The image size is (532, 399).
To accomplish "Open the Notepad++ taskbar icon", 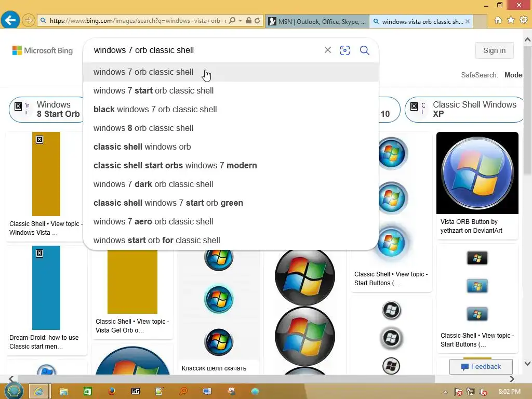I will (159, 392).
